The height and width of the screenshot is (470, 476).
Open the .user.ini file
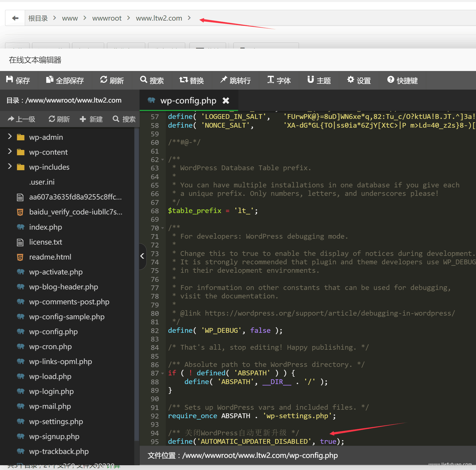click(x=42, y=182)
